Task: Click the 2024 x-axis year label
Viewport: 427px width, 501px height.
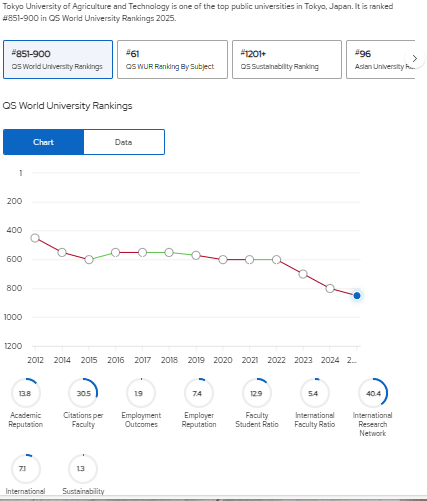Action: coord(330,360)
